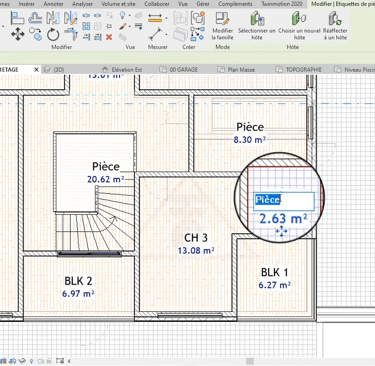This screenshot has width=375, height=366.
Task: Open Hide in View dropdown arrow
Action: (x=129, y=15)
